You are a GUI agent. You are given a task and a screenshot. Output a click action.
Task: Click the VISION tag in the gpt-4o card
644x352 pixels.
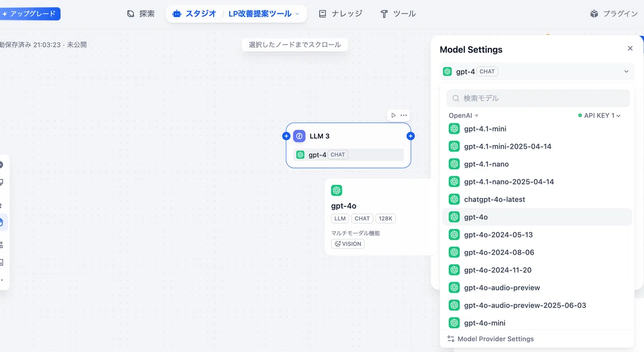pyautogui.click(x=348, y=244)
